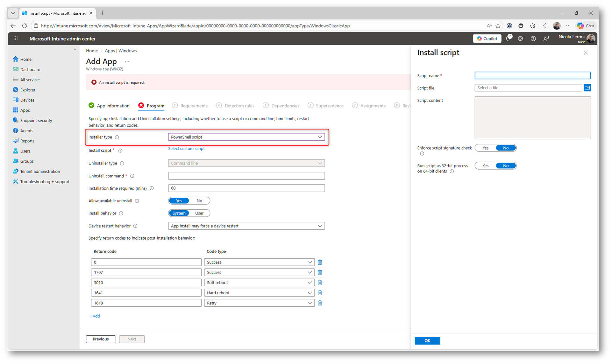Click Select custom script link
The width and height of the screenshot is (612, 364).
click(186, 149)
